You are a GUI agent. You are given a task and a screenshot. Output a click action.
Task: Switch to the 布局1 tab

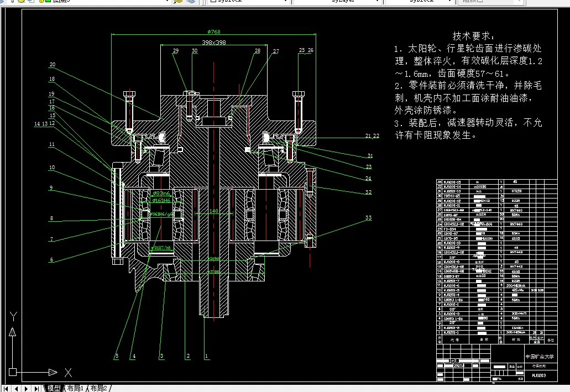(75, 388)
